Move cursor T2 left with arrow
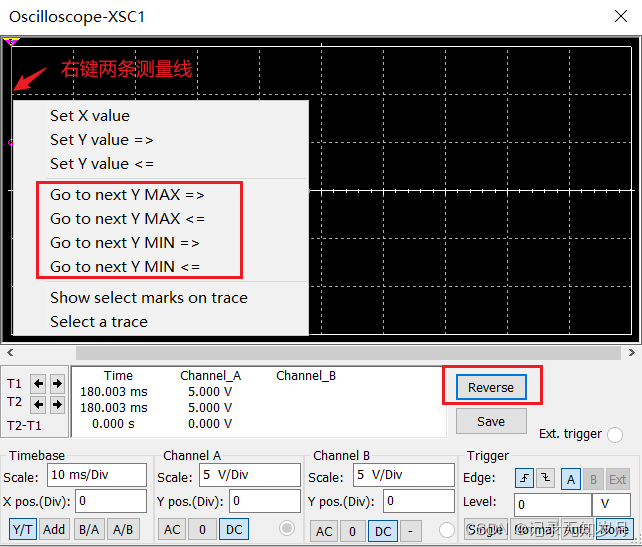This screenshot has height=547, width=642. click(38, 405)
